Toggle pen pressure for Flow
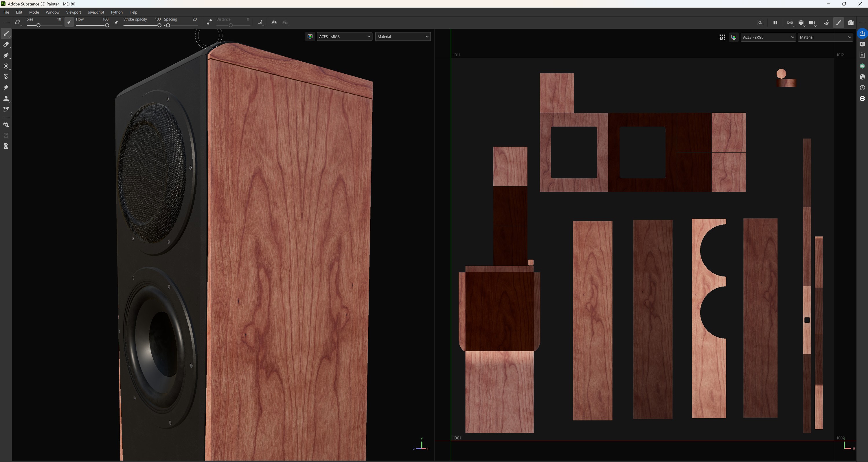 click(x=117, y=22)
